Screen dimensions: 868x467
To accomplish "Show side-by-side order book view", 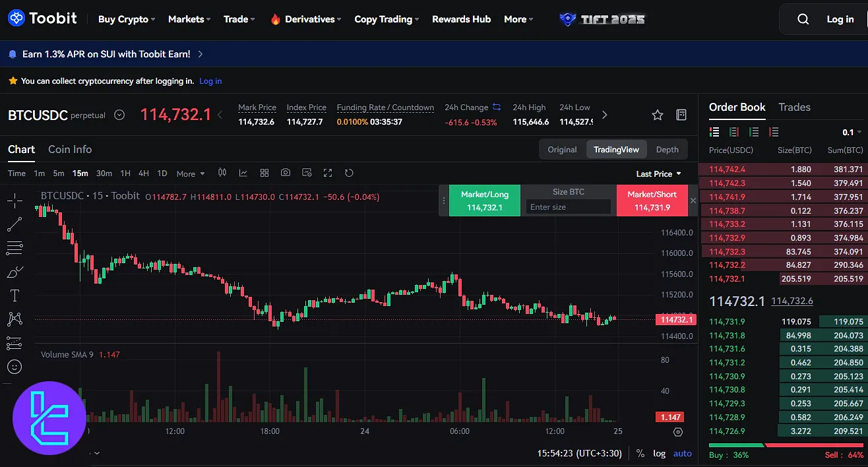I will 734,132.
